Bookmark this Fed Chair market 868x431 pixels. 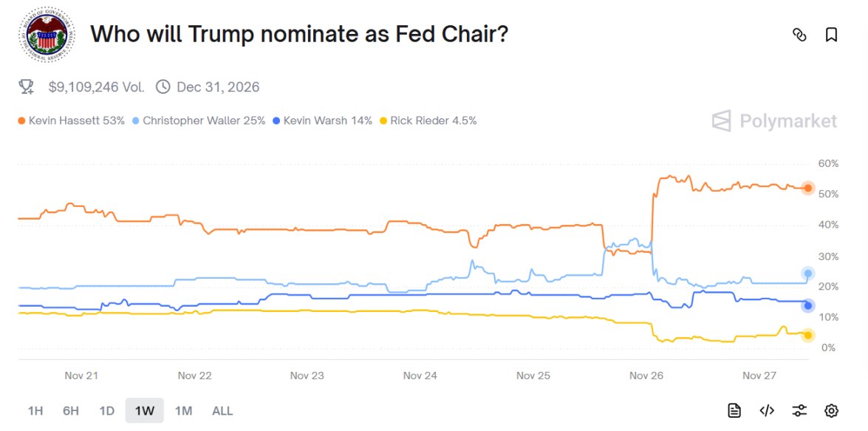831,35
